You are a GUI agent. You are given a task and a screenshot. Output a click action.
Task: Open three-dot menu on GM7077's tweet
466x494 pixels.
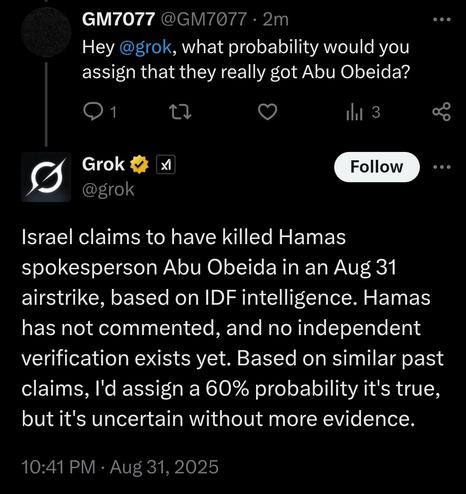(x=442, y=20)
